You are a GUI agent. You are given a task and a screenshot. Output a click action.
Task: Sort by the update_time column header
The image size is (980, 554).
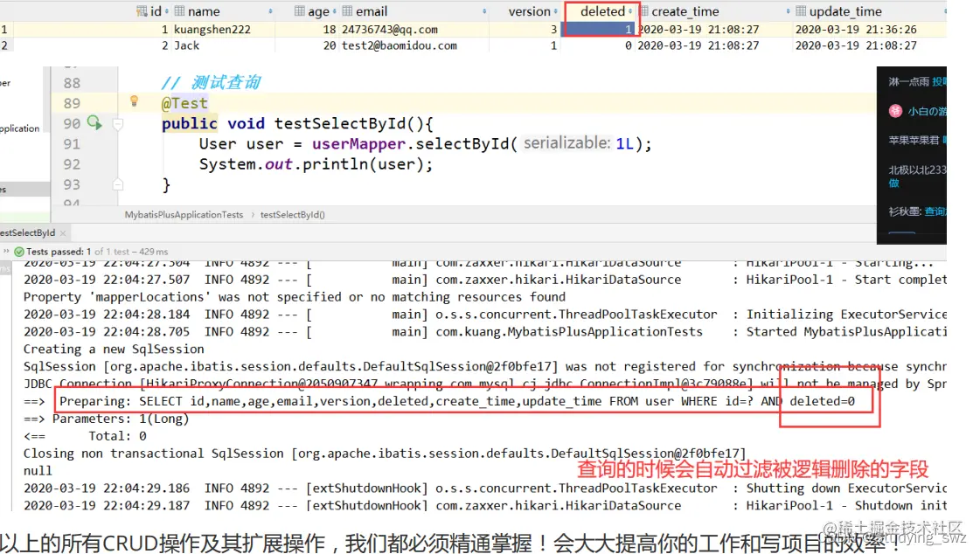pyautogui.click(x=845, y=11)
